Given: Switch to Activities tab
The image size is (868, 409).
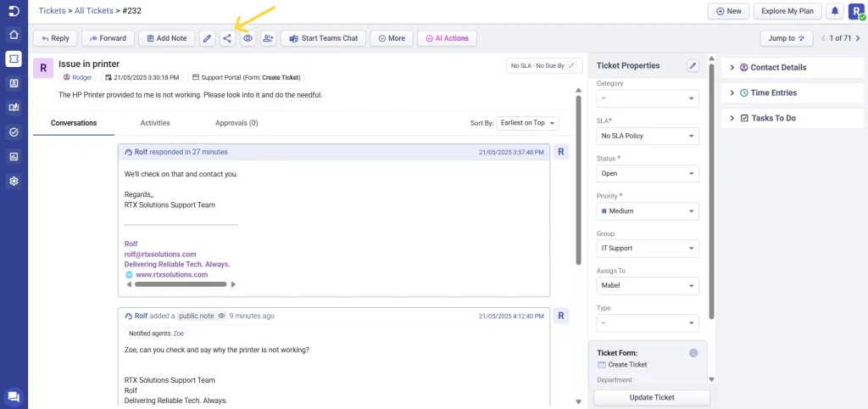Looking at the screenshot, I should 155,123.
